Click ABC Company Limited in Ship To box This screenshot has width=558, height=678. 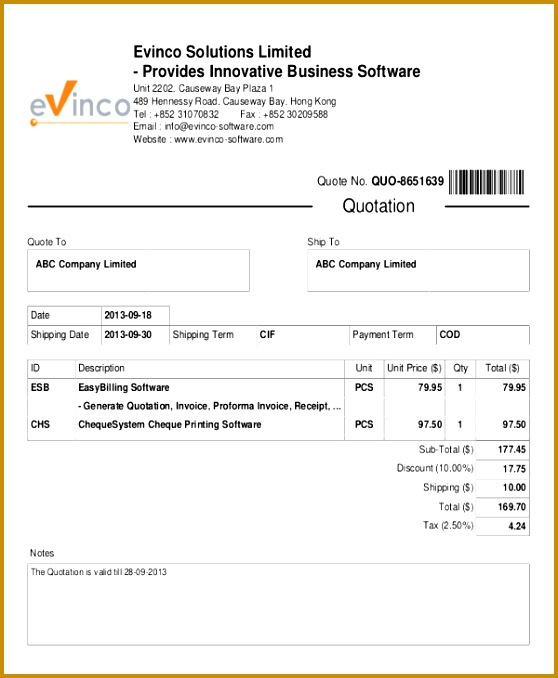click(x=366, y=264)
